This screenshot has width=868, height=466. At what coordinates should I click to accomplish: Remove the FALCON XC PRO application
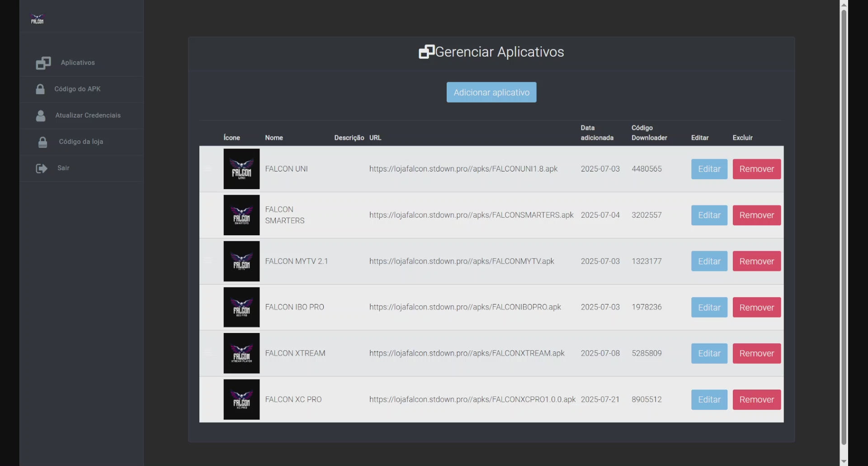756,399
